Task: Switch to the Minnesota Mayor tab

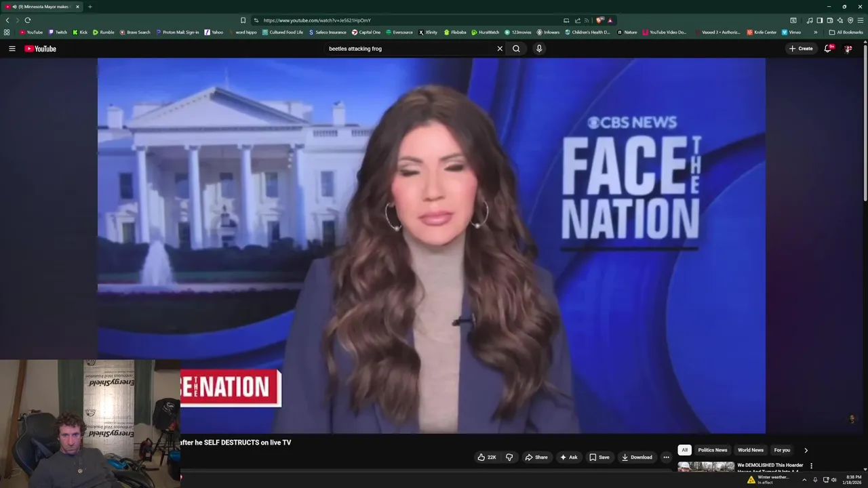Action: click(42, 7)
